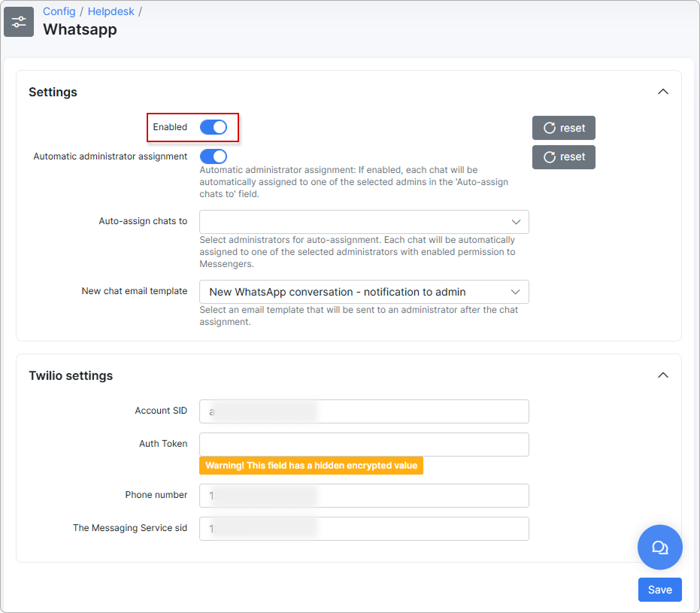Click the Settings section heading
The height and width of the screenshot is (613, 700).
click(x=53, y=92)
